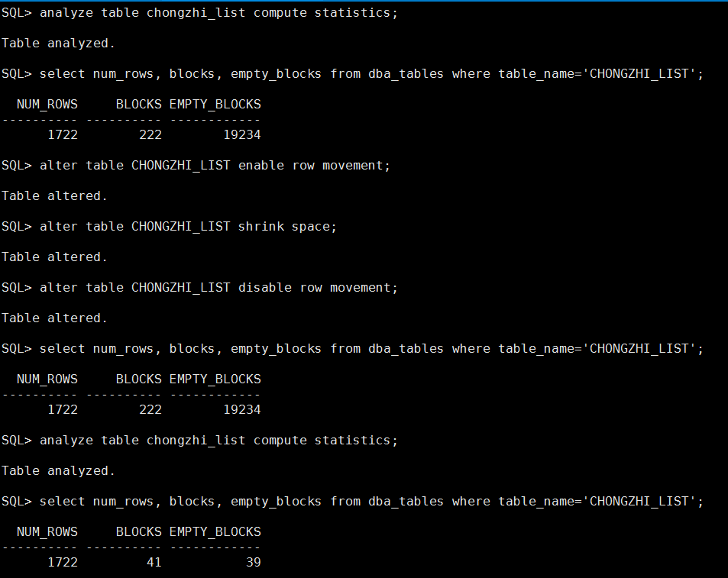Click the last 1722 row count
This screenshot has width=728, height=578.
point(63,562)
